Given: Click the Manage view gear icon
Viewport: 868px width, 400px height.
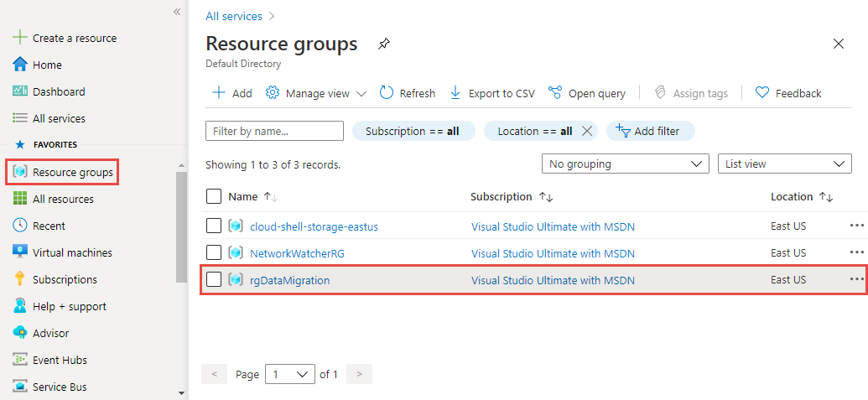Looking at the screenshot, I should point(273,93).
